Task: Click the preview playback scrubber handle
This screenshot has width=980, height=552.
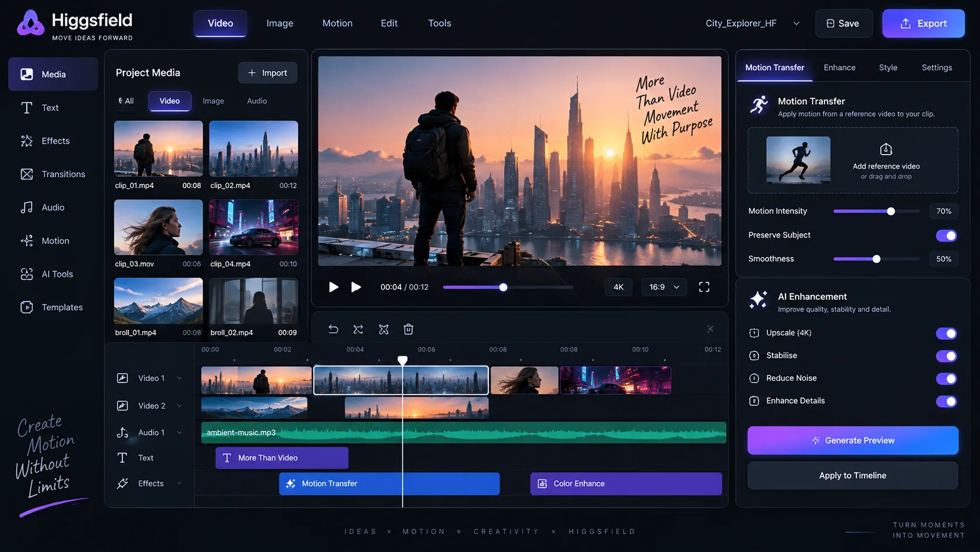Action: [503, 287]
